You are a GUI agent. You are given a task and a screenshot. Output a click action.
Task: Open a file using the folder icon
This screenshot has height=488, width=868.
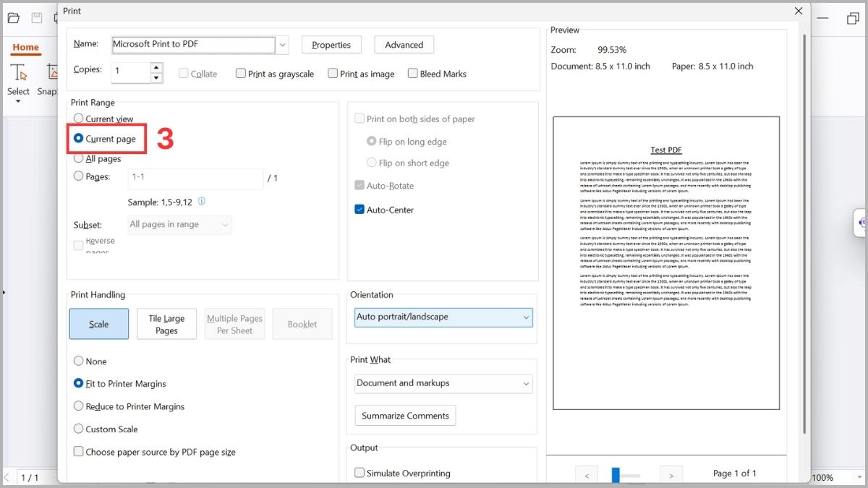tap(13, 17)
